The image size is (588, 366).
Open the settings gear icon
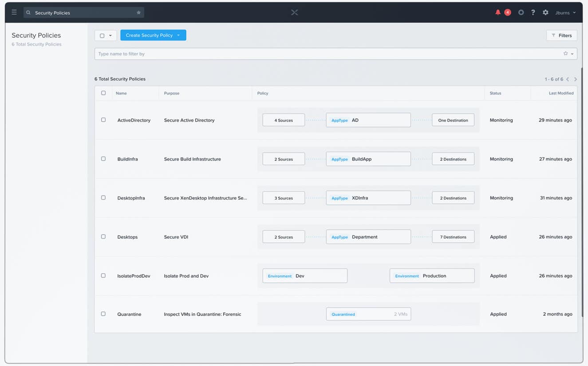click(x=545, y=12)
